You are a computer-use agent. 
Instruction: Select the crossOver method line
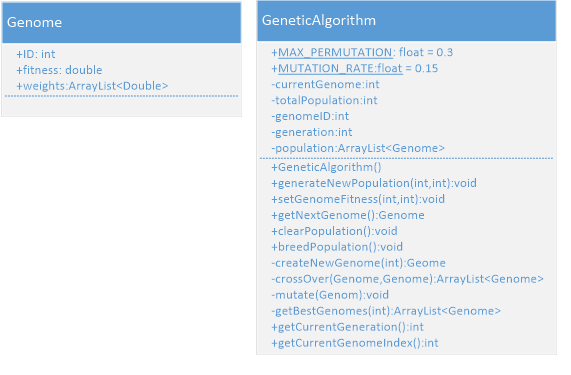[x=407, y=279]
